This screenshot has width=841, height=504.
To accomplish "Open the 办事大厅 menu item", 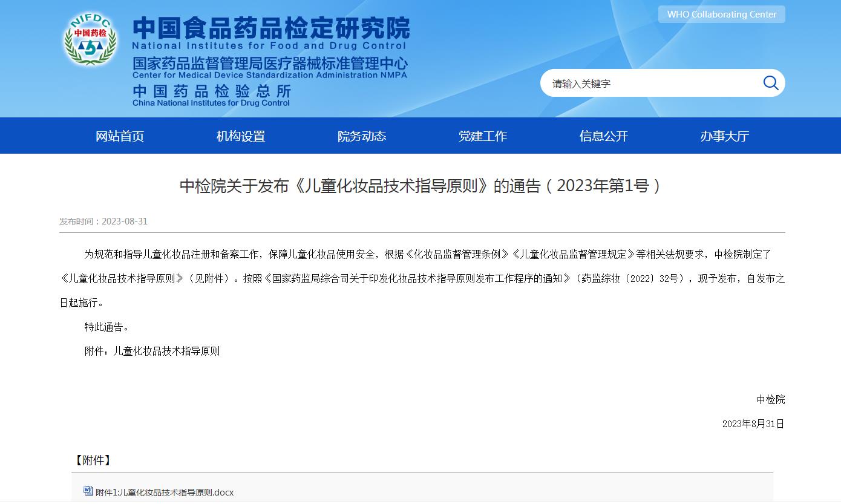I will click(725, 136).
